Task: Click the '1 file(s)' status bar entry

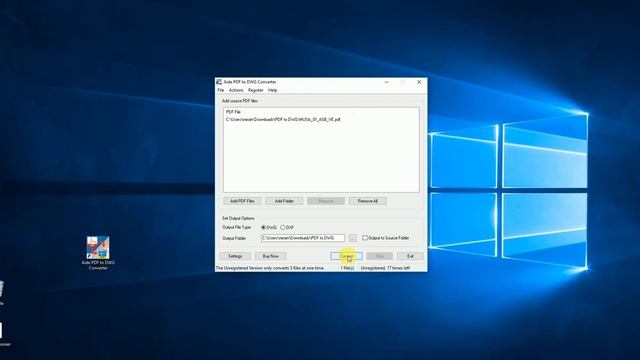Action: pos(347,268)
